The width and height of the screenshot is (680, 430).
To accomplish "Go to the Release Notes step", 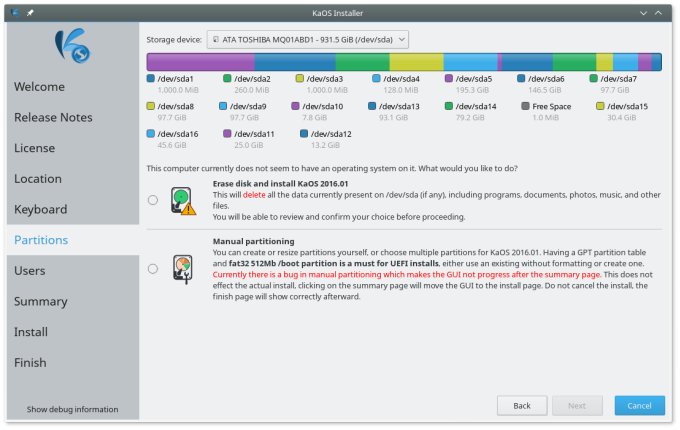I will [x=53, y=117].
